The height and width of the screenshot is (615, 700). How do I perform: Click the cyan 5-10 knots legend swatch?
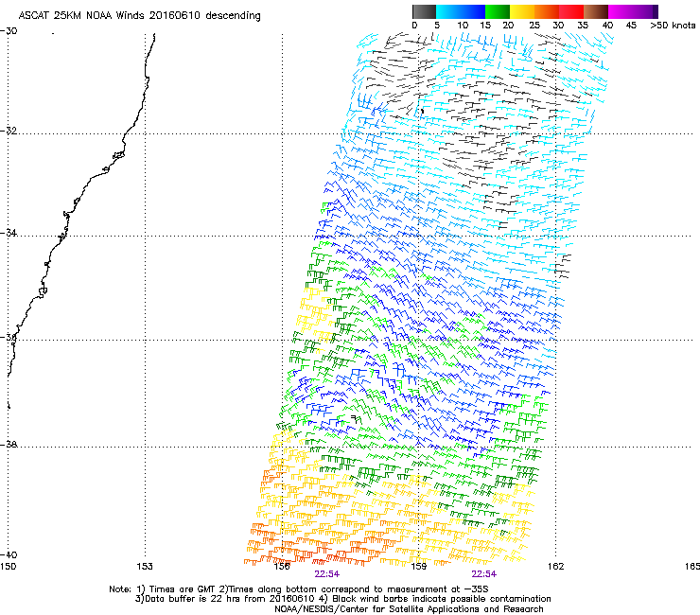pos(447,11)
